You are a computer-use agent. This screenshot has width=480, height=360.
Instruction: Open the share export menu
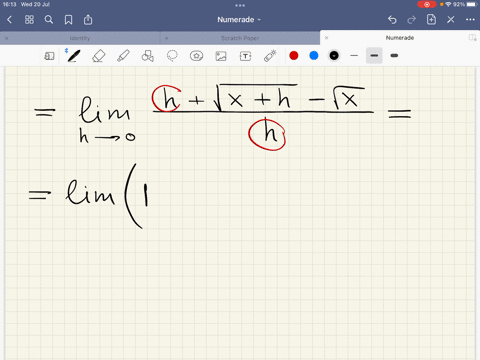[x=88, y=20]
